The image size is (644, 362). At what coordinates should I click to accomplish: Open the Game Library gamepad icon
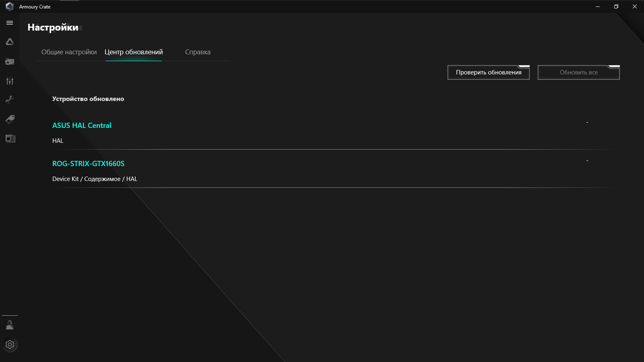coord(10,62)
